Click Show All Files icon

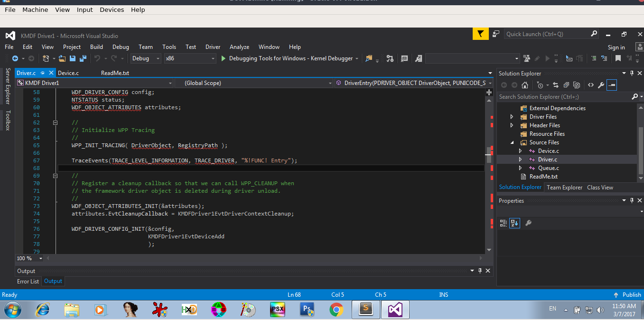577,85
